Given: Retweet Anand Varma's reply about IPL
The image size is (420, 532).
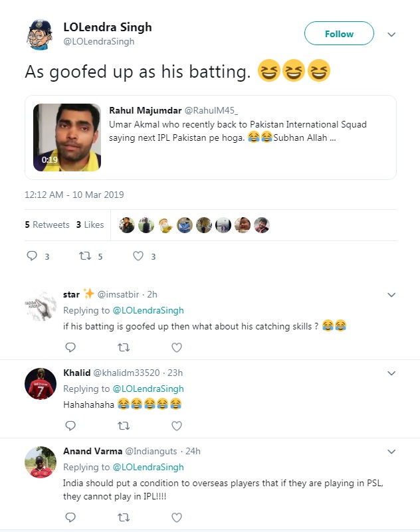Looking at the screenshot, I should pyautogui.click(x=124, y=517).
